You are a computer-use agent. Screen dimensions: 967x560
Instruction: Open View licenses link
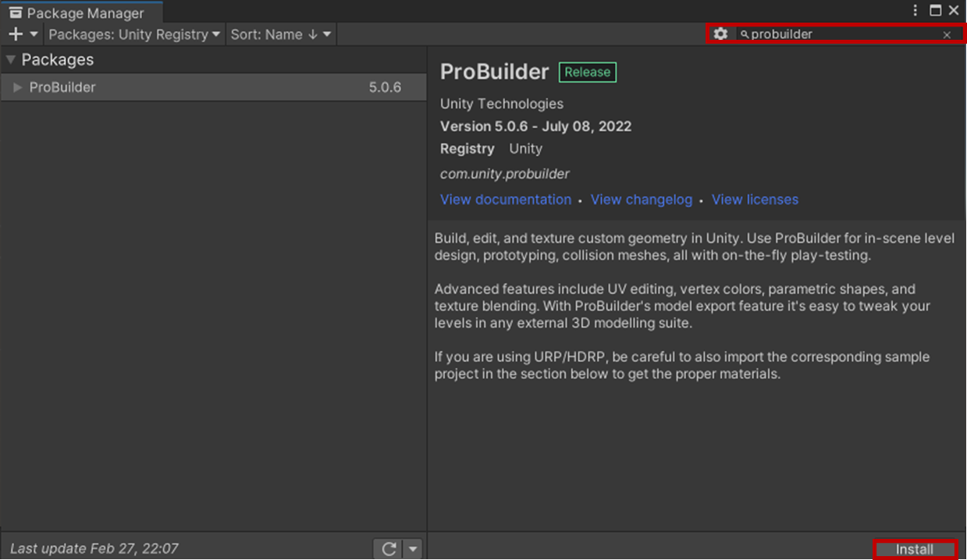click(755, 200)
